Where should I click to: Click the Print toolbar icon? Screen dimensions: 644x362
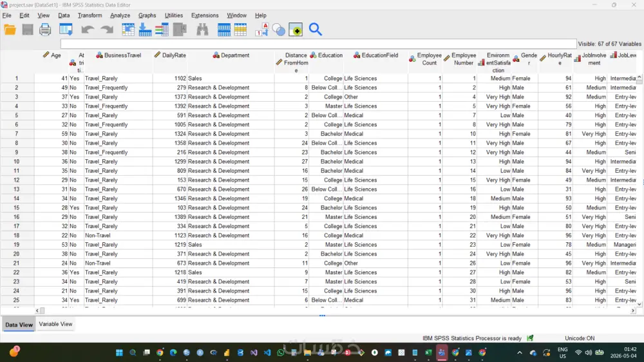[45, 30]
